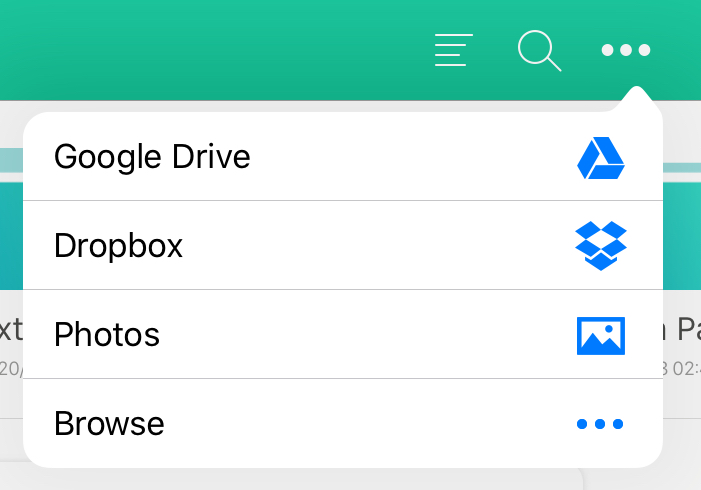Click the Browse text label
This screenshot has height=490, width=701.
click(109, 423)
